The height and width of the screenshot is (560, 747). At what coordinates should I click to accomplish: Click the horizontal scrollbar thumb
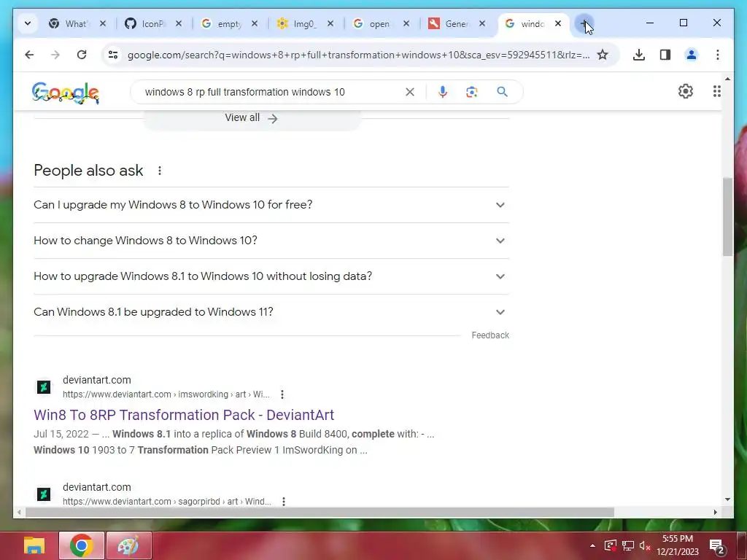point(320,513)
